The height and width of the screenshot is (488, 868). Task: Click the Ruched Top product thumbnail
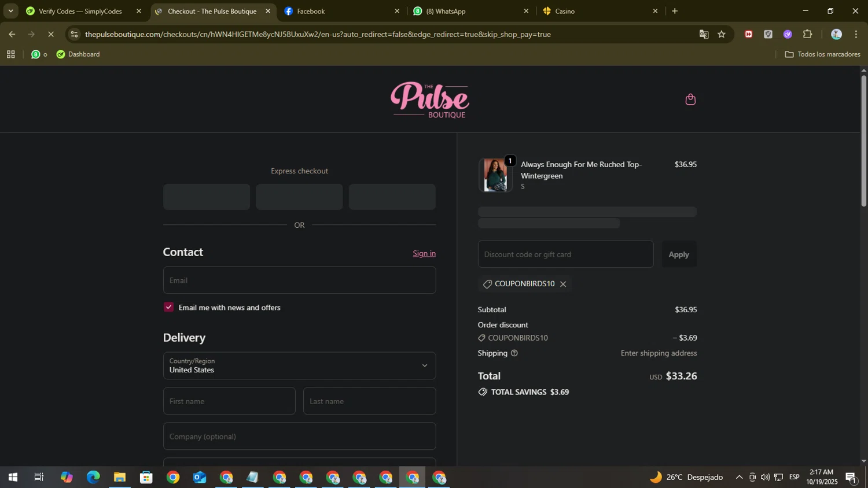(495, 175)
